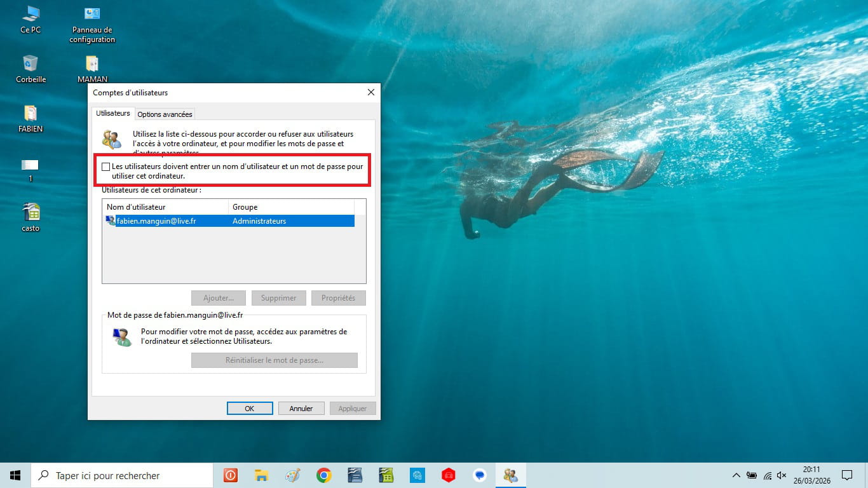Show hidden tray icons with the chevron
868x488 pixels.
pyautogui.click(x=736, y=475)
